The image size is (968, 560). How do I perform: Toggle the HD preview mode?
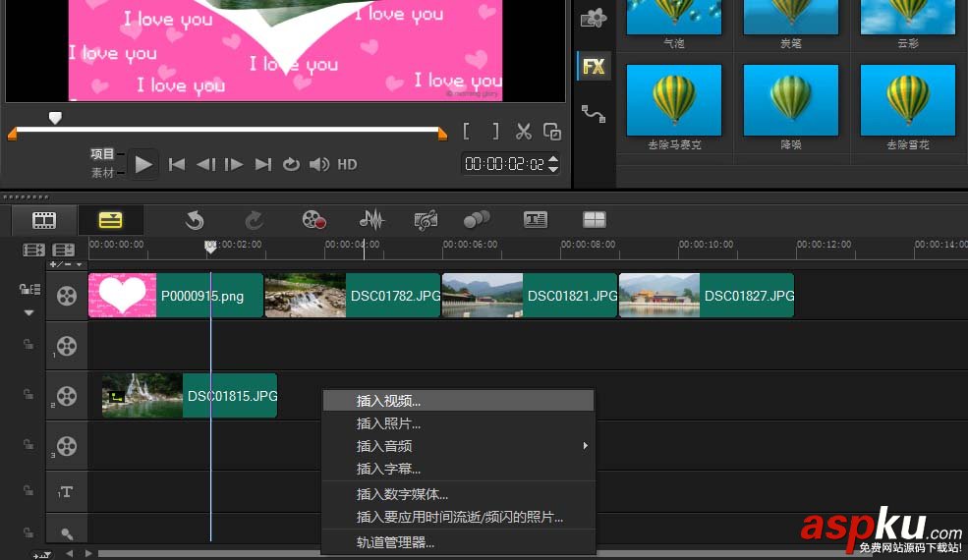tap(347, 165)
